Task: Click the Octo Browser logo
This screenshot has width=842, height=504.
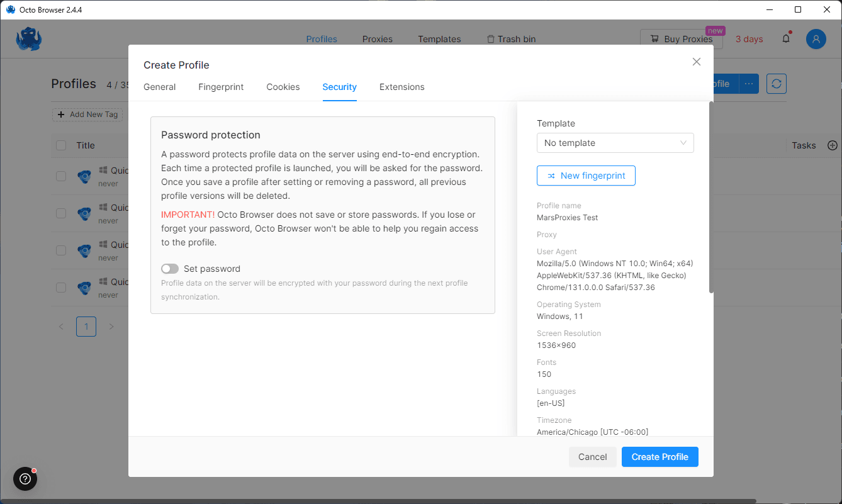Action: click(28, 39)
